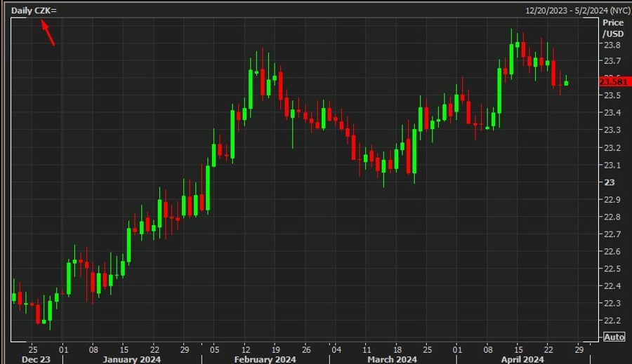Image resolution: width=632 pixels, height=364 pixels.
Task: Select the Dec 23 month label
Action: coord(36,359)
